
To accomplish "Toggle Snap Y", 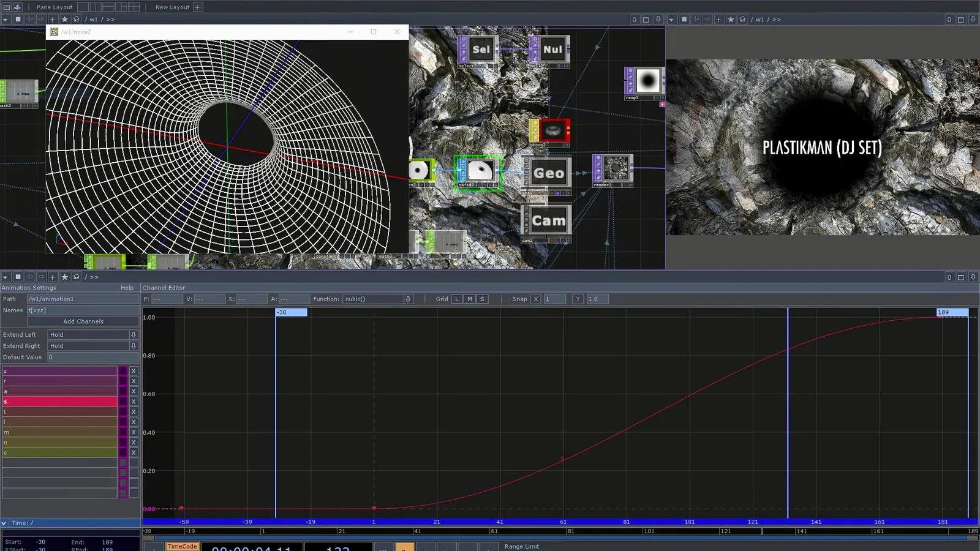I will pos(578,299).
